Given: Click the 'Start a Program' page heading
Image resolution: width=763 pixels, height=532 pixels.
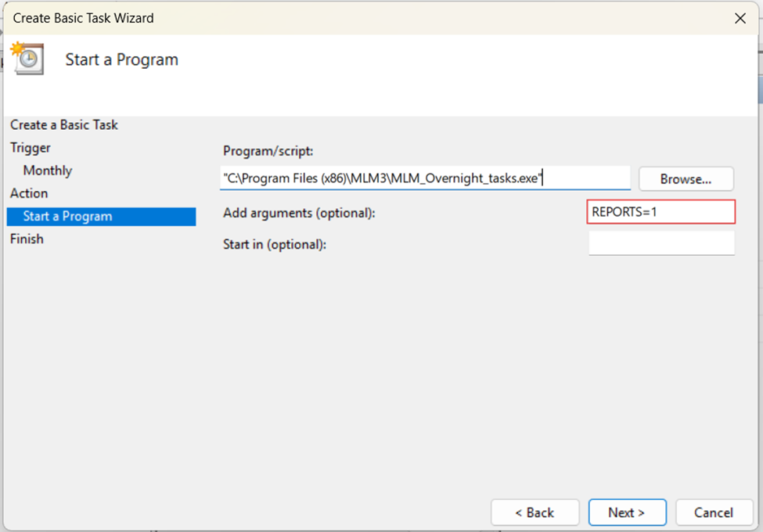Looking at the screenshot, I should (121, 60).
